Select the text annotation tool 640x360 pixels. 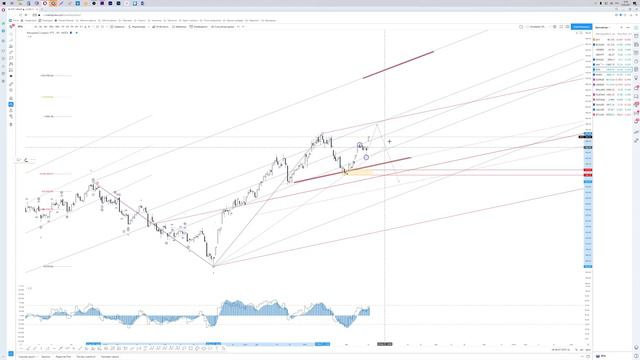coord(11,58)
